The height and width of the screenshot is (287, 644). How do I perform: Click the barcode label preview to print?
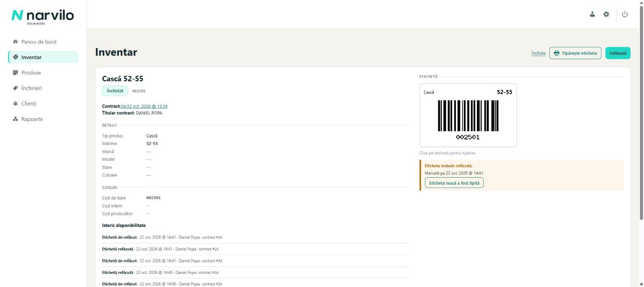click(x=468, y=115)
